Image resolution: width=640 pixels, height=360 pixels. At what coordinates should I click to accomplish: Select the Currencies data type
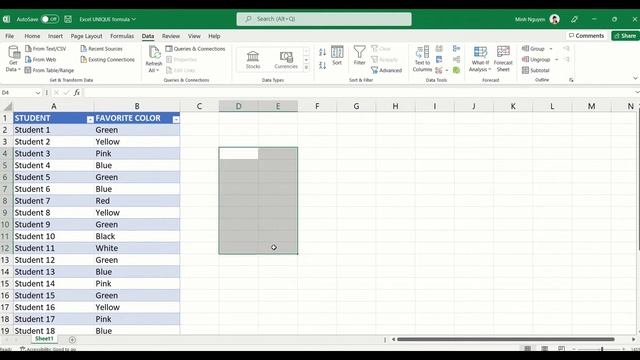(x=286, y=60)
